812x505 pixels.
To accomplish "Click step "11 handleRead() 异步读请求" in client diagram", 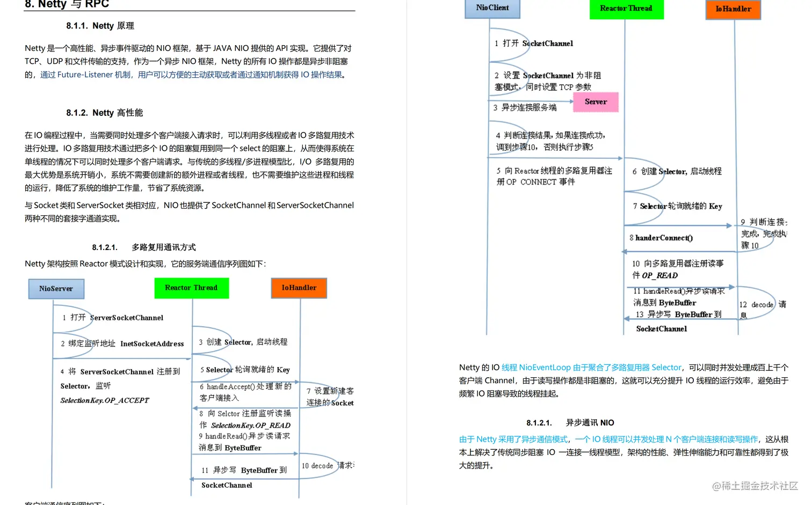I will click(x=679, y=291).
